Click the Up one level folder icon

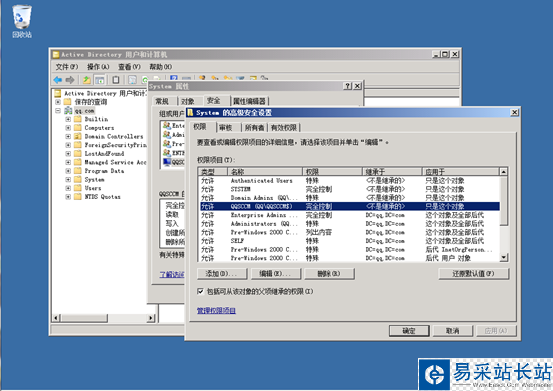tap(86, 80)
